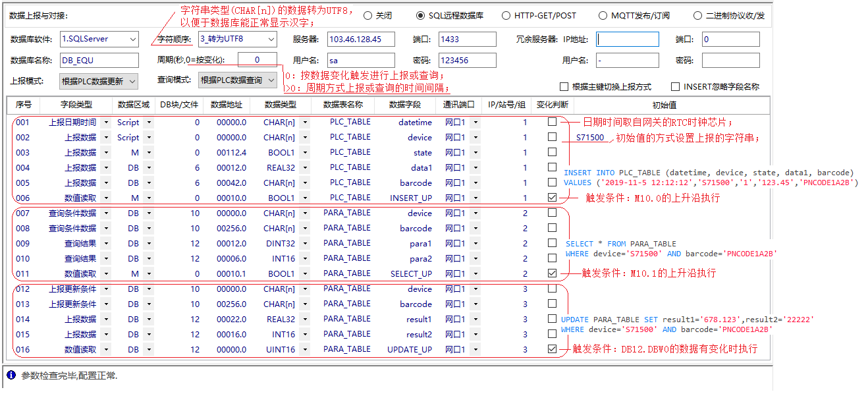Open 通讯端口 dropdown in row 007

pos(475,213)
